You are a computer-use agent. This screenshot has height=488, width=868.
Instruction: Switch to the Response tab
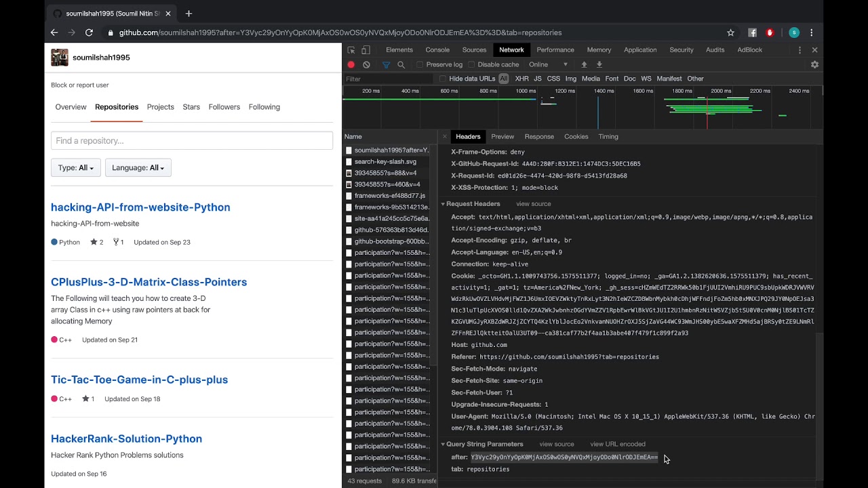pos(539,137)
